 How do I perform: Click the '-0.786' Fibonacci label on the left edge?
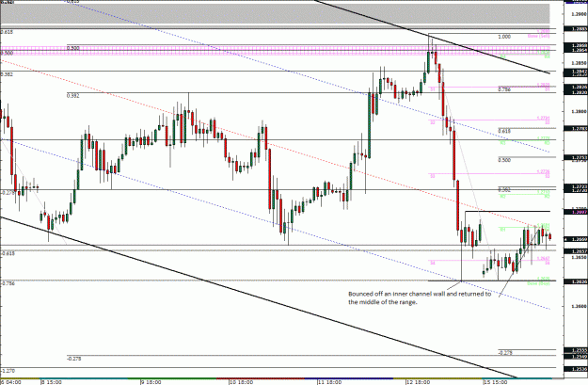click(8, 283)
